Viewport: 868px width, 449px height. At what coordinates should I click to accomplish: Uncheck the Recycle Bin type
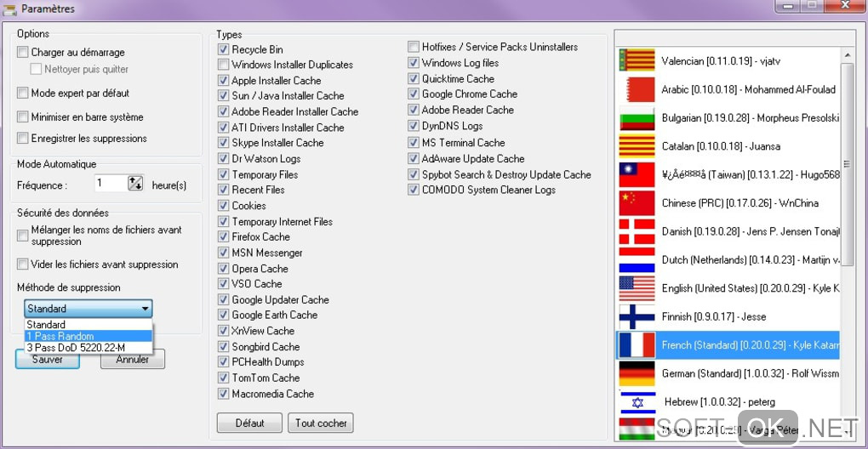[x=223, y=49]
